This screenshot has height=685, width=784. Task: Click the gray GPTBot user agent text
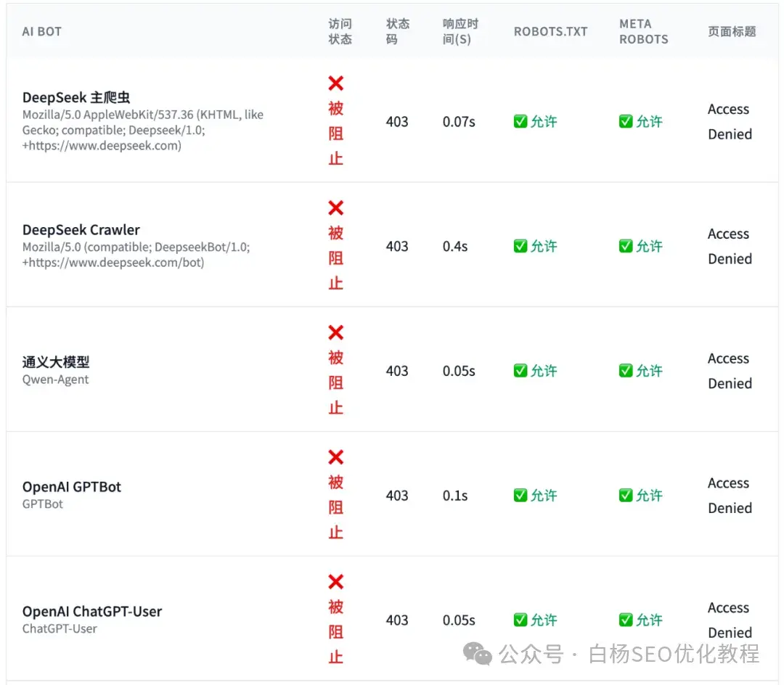coord(43,504)
